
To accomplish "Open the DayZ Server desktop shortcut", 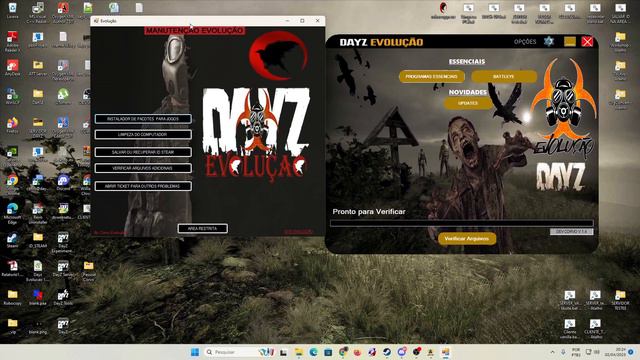I will [x=63, y=269].
